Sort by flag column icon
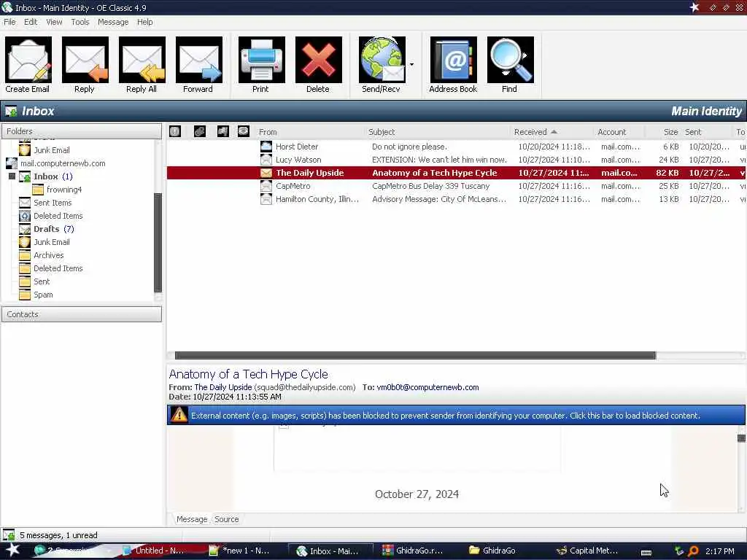The width and height of the screenshot is (747, 560). click(223, 131)
